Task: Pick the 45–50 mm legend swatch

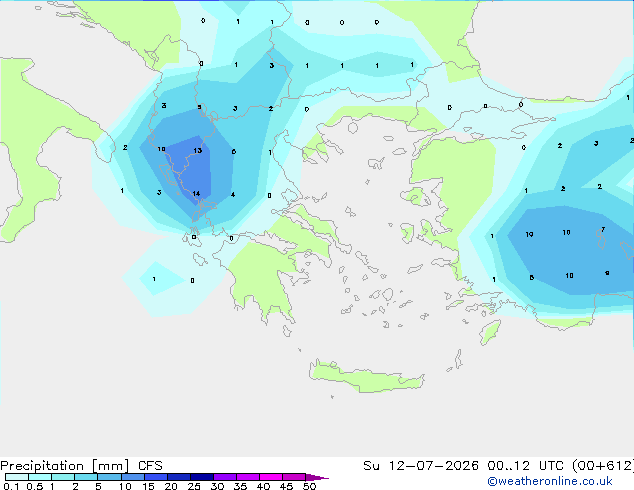Action: [x=294, y=477]
